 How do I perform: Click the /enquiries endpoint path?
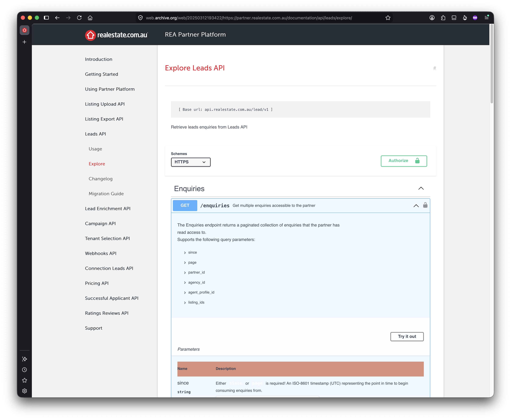215,206
